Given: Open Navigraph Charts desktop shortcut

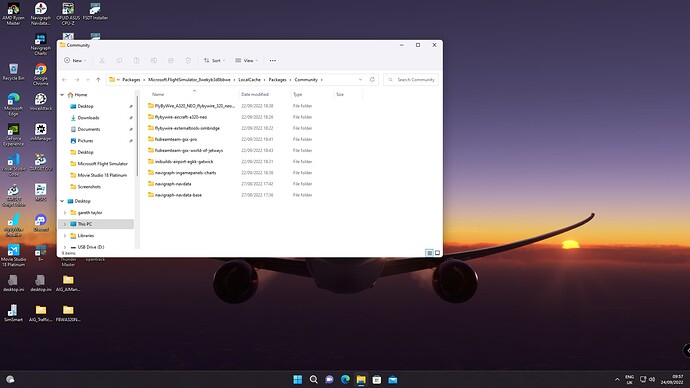Looking at the screenshot, I should 41,45.
